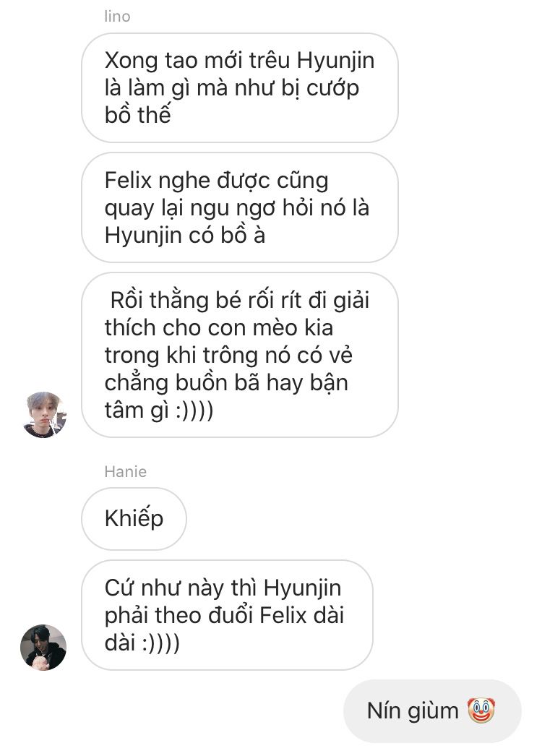Select message starting 'Rồi thằng bé rối rít'
Screen dimensions: 542x756
[240, 355]
